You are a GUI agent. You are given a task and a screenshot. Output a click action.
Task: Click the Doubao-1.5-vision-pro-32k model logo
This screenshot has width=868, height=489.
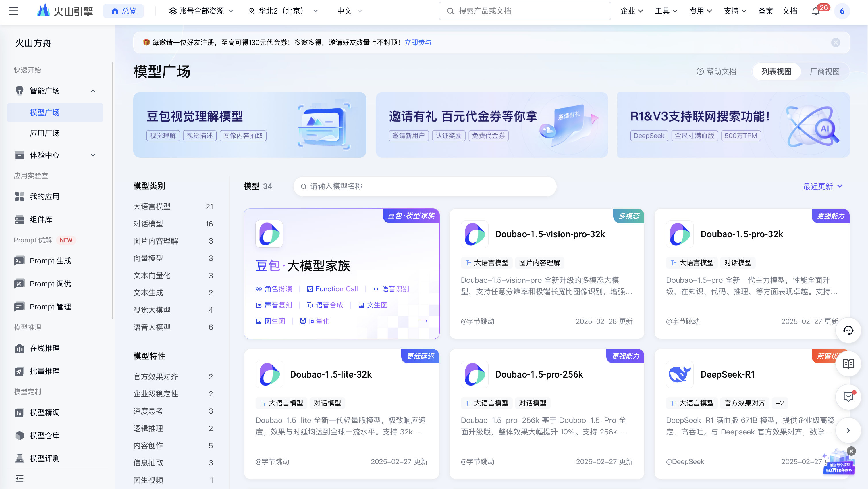click(x=474, y=234)
